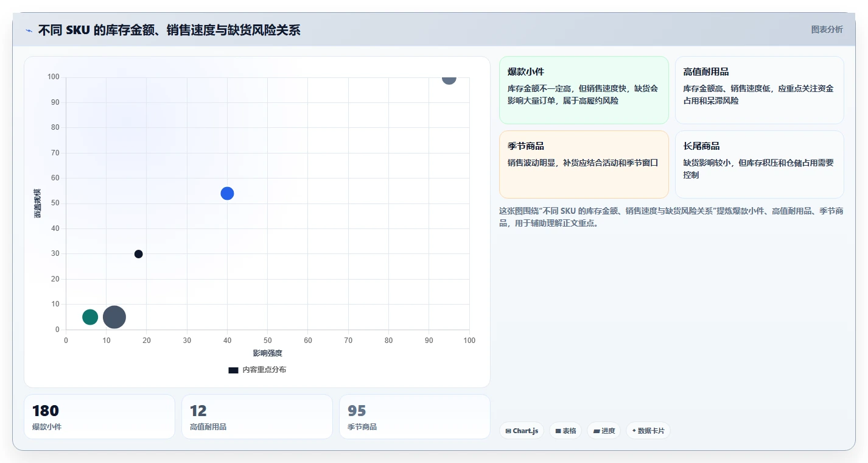Click the x-axis tick label 50
The width and height of the screenshot is (868, 463).
(268, 340)
